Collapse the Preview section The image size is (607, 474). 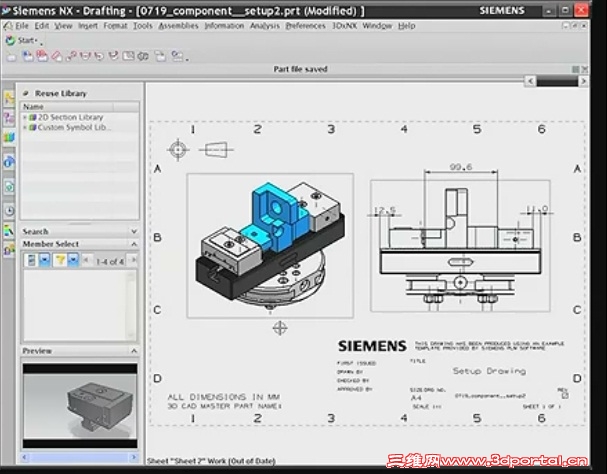coord(134,351)
